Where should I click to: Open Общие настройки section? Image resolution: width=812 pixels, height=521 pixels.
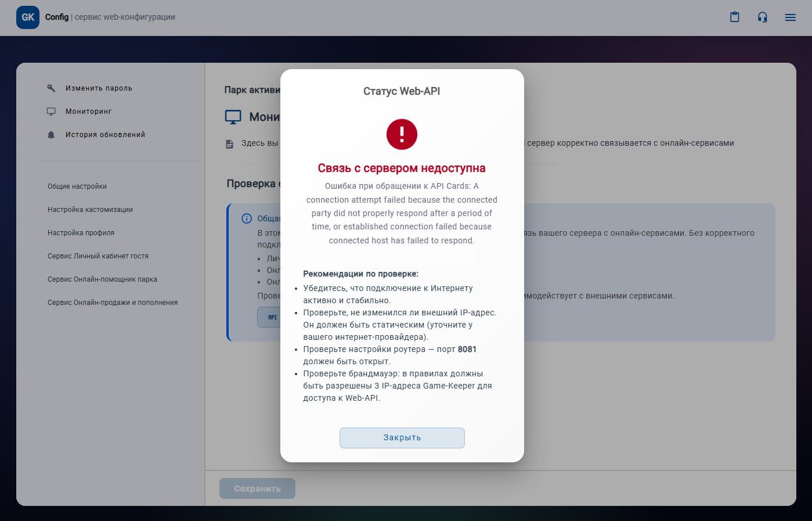[x=77, y=186]
